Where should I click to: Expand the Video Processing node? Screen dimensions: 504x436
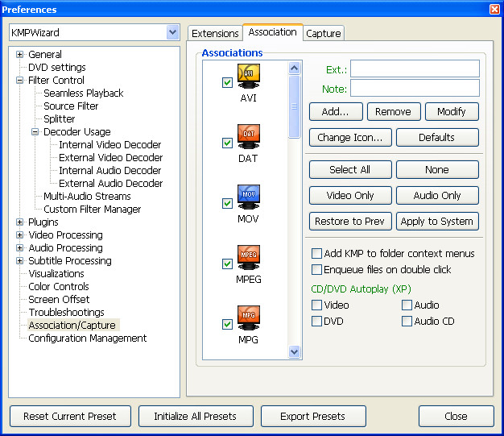pyautogui.click(x=19, y=235)
